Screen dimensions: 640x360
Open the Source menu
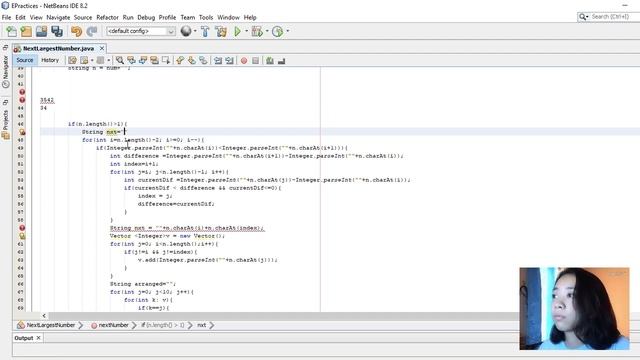pyautogui.click(x=83, y=18)
